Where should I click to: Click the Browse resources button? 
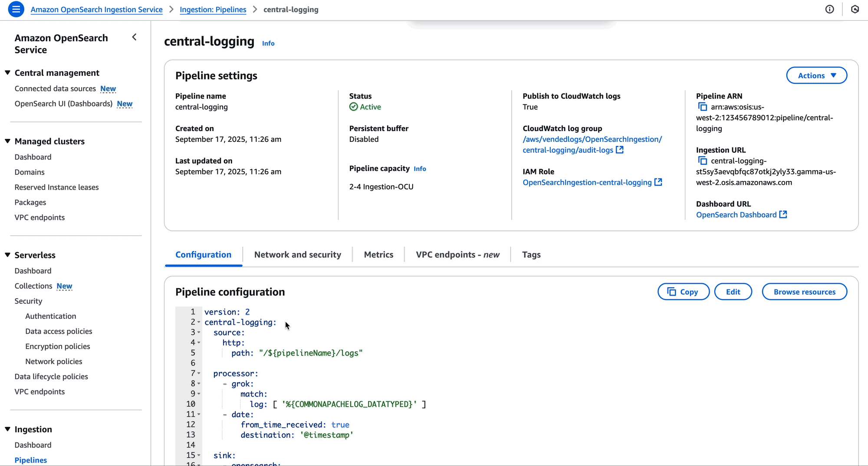(x=804, y=292)
